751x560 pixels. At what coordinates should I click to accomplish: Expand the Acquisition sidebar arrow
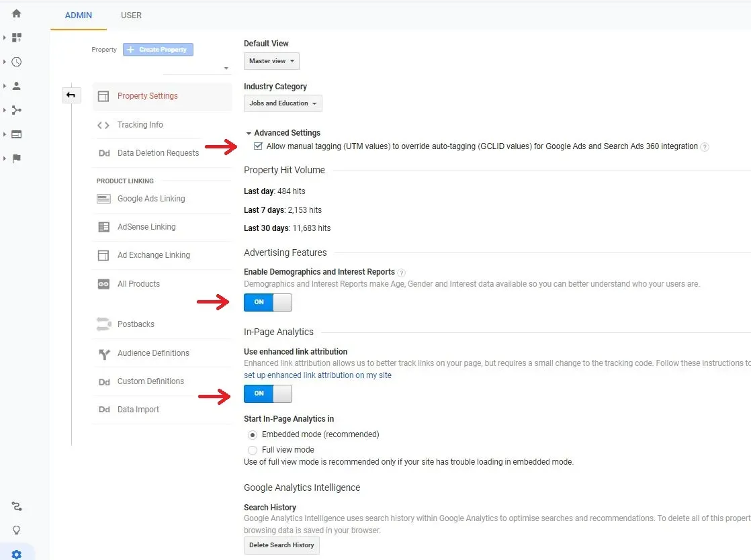(x=4, y=110)
